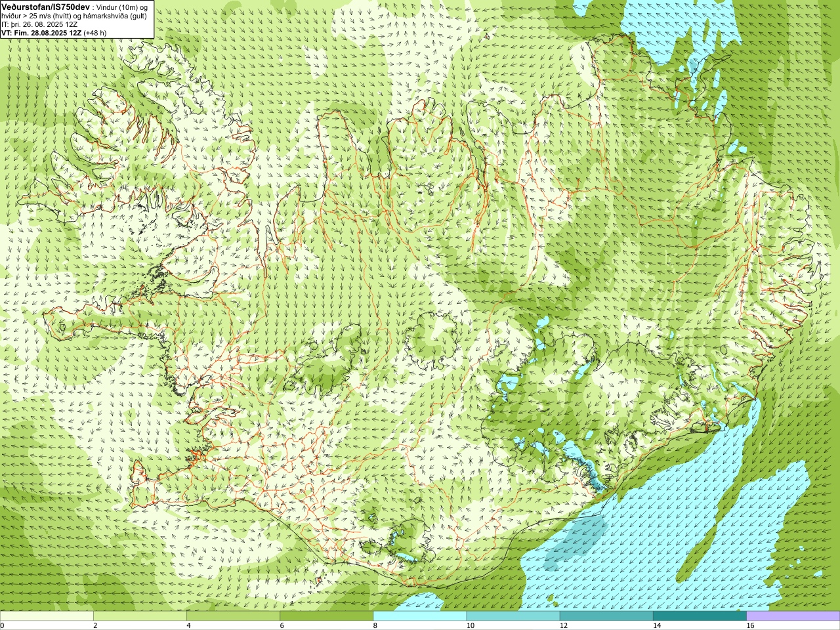Click the "0" value on the color scale
840x630 pixels.
3,625
